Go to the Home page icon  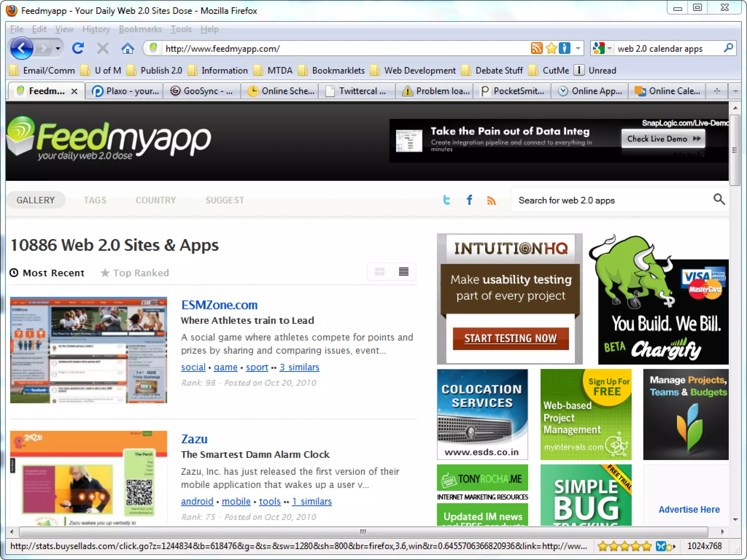pos(127,48)
